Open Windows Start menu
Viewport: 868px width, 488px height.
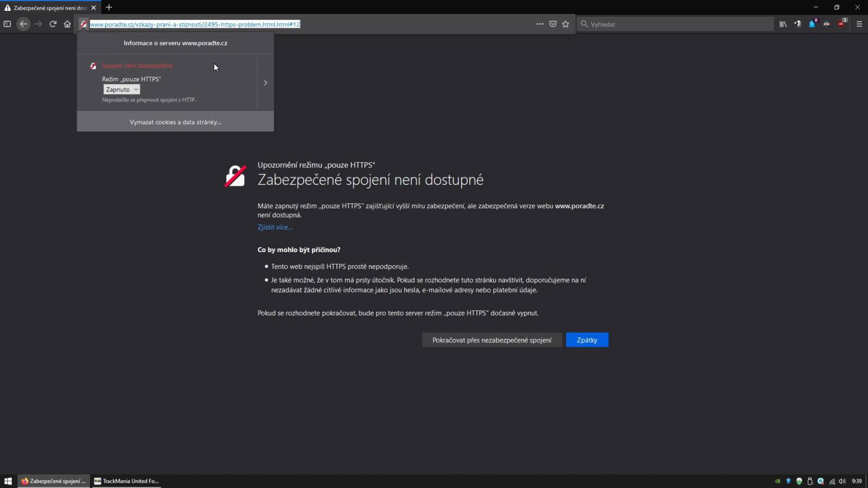(x=8, y=481)
